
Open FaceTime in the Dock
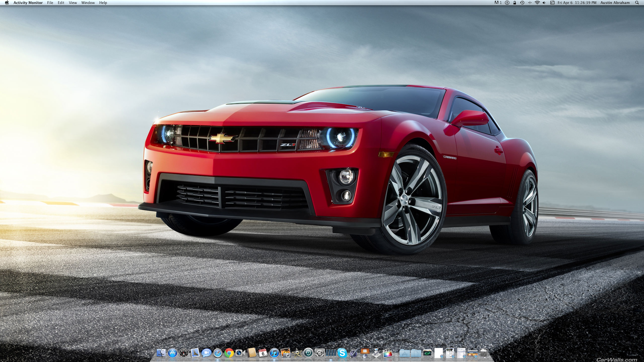[240, 353]
